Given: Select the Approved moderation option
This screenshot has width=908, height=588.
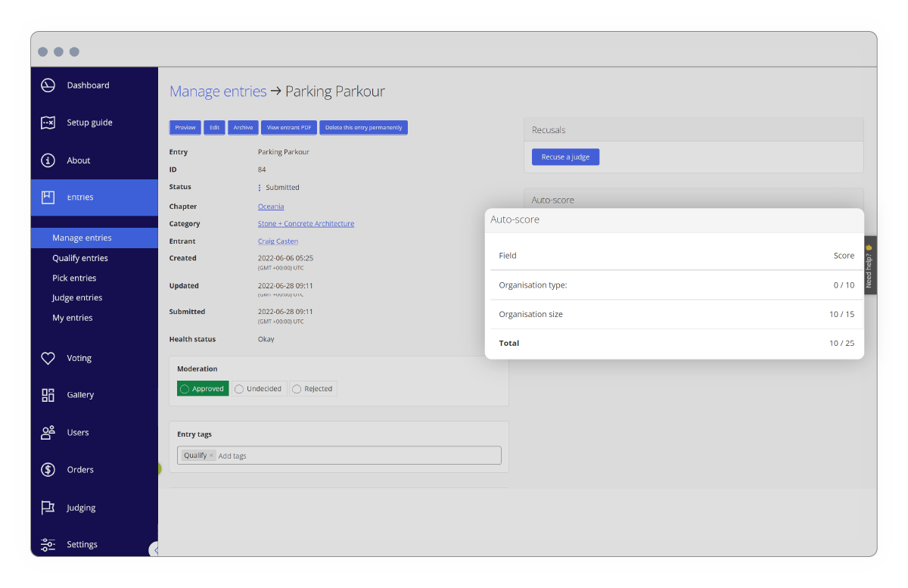Looking at the screenshot, I should click(x=202, y=389).
